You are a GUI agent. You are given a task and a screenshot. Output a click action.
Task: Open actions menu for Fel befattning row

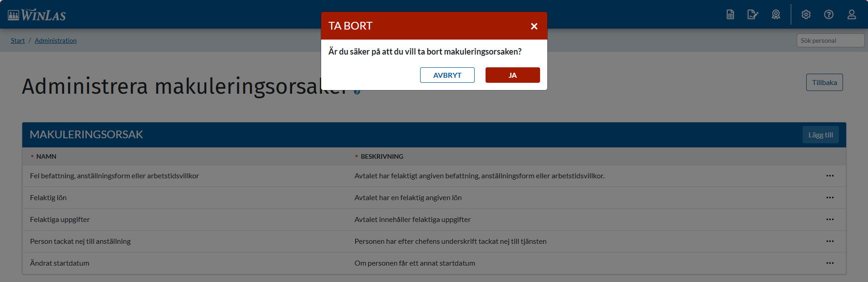tap(830, 176)
